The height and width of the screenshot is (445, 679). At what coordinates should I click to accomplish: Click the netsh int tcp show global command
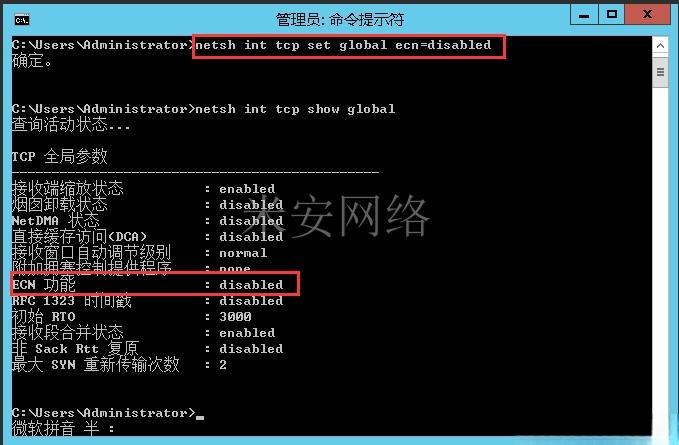[x=295, y=109]
